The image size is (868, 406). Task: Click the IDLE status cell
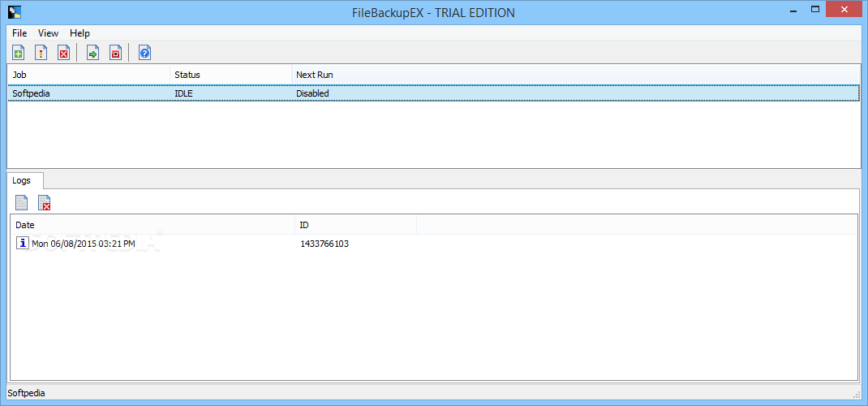(184, 93)
